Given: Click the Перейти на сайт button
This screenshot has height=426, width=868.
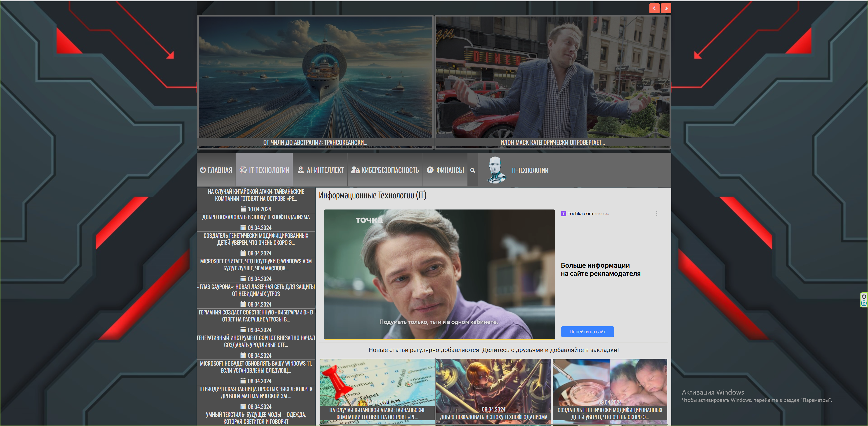Looking at the screenshot, I should pos(587,332).
